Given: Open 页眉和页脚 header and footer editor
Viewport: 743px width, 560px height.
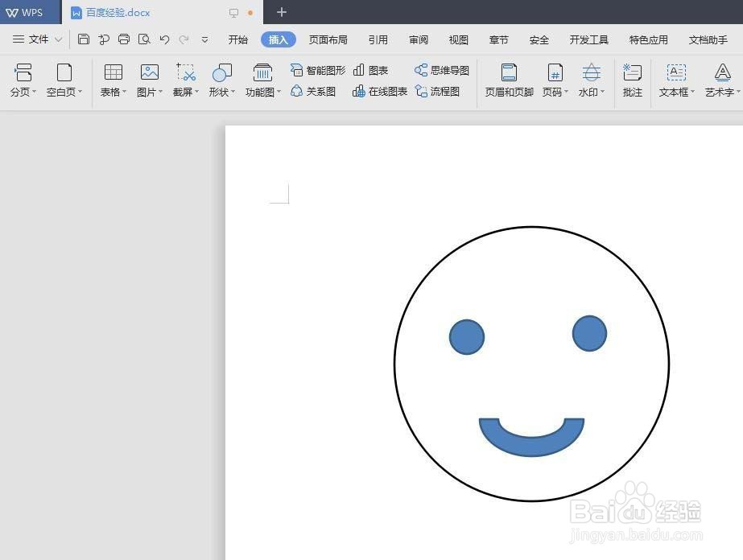Looking at the screenshot, I should coord(509,78).
